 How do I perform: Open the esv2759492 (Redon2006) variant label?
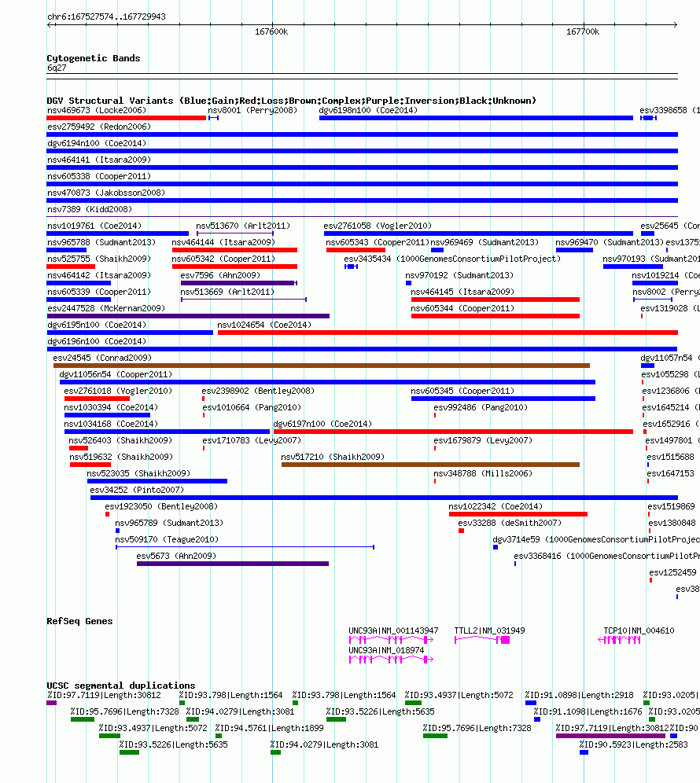point(99,127)
